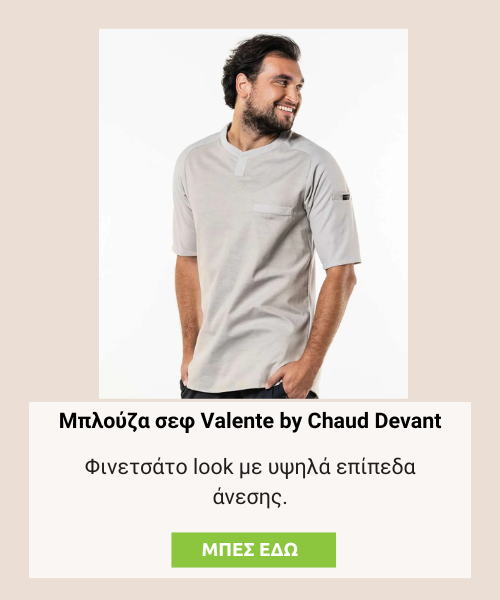Click the word ΕΔΩ on green button
This screenshot has height=600, width=500.
click(x=279, y=550)
